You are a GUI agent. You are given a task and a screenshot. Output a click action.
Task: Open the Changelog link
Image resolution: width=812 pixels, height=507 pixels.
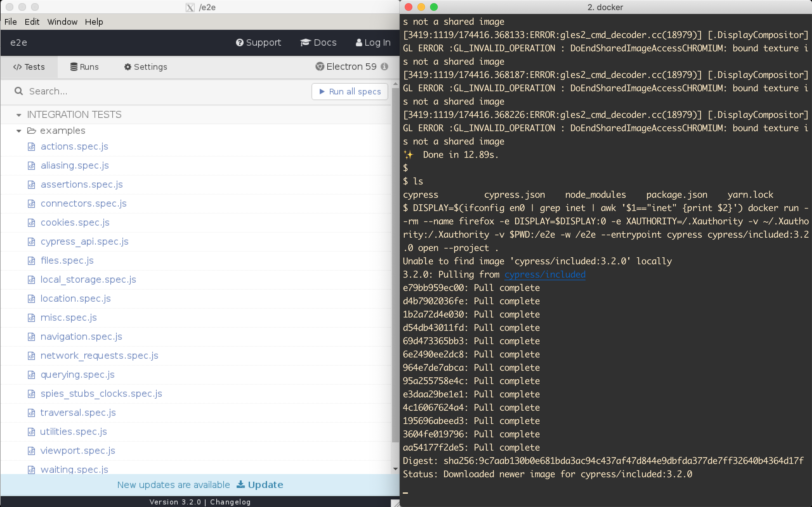230,502
